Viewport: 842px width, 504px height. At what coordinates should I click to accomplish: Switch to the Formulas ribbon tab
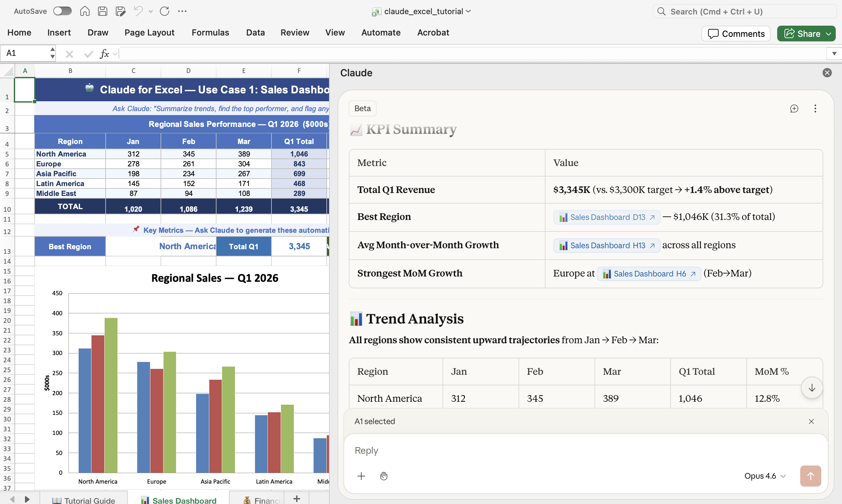coord(210,32)
